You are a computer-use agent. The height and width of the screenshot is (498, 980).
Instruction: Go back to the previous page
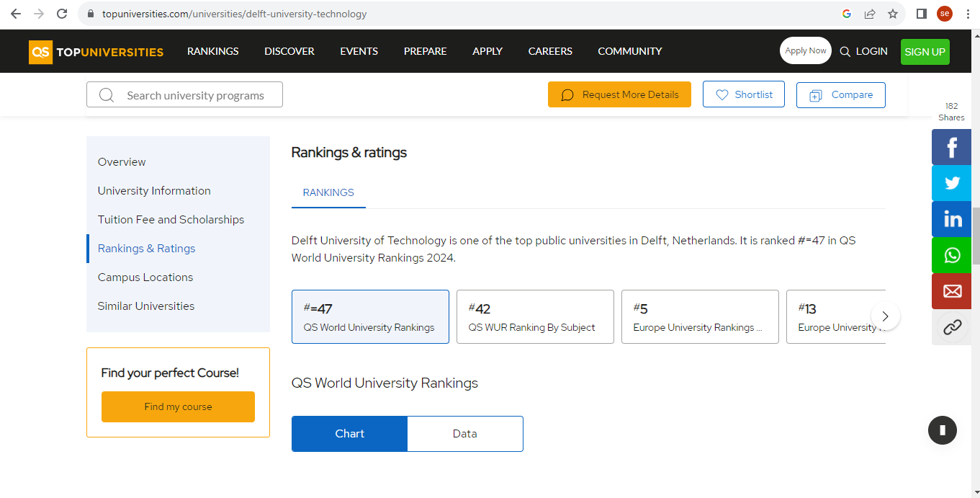(16, 14)
